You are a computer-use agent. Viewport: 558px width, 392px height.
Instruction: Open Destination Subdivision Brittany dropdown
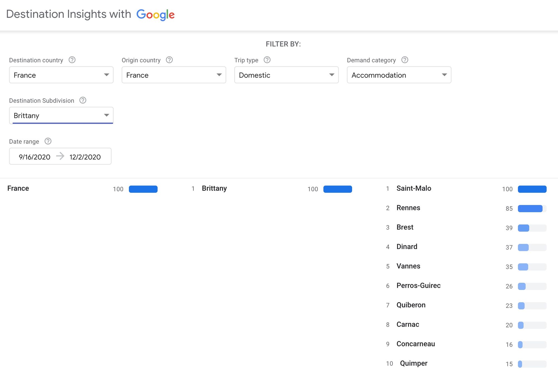point(61,115)
